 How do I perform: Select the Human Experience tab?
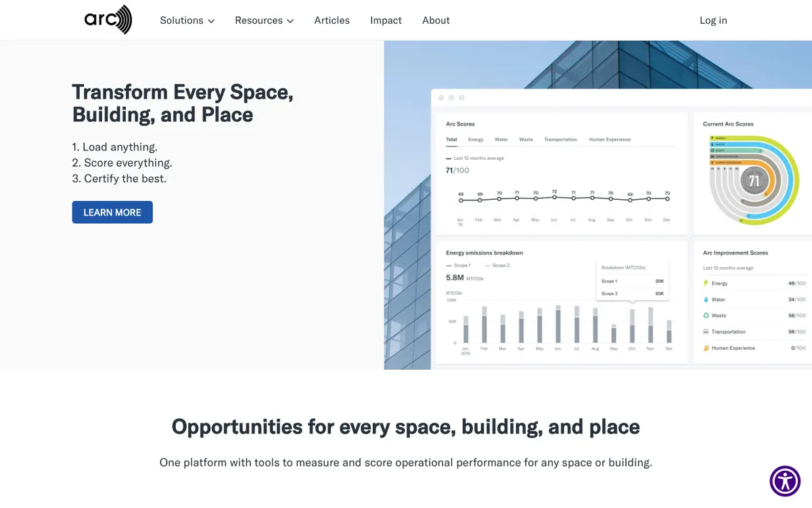tap(610, 140)
